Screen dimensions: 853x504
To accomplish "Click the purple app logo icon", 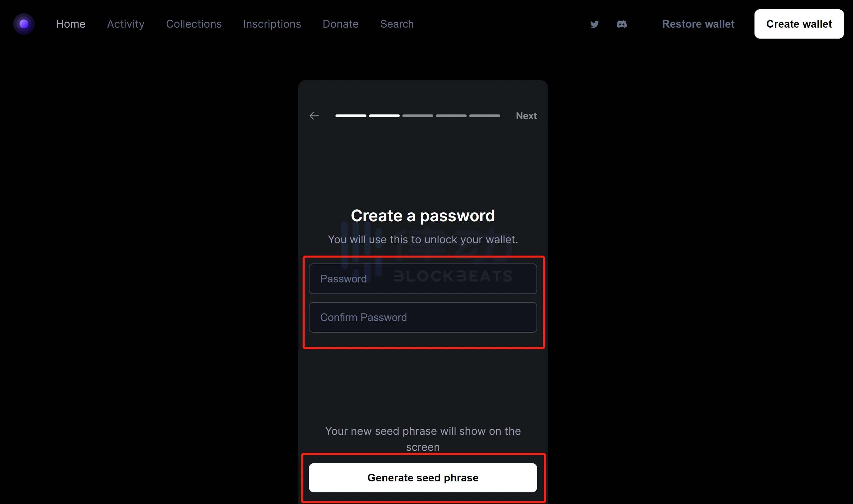I will [x=23, y=24].
